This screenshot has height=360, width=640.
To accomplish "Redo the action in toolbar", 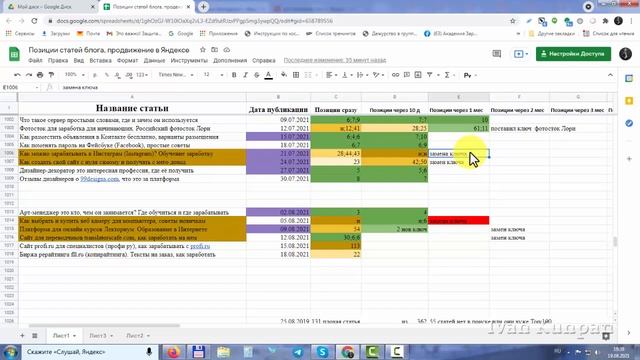I will 29,75.
